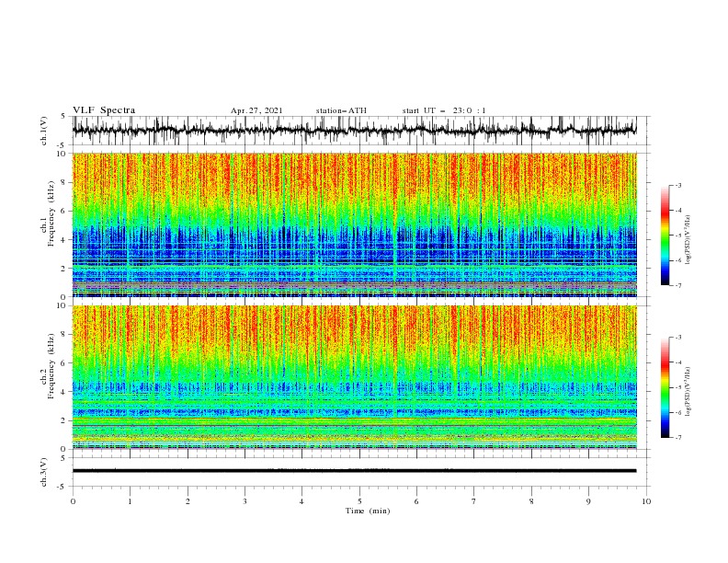Click the "-7" label on ch.1 colorbar
This screenshot has width=728, height=563.
pyautogui.click(x=678, y=285)
